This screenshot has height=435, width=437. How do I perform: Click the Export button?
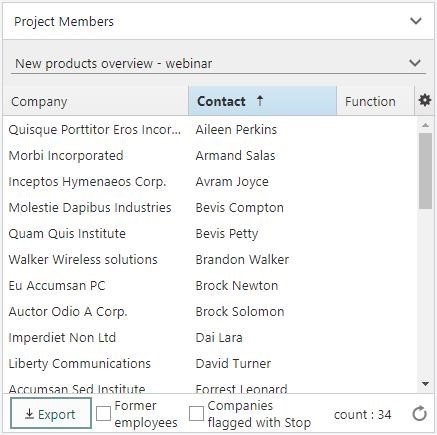pos(51,413)
